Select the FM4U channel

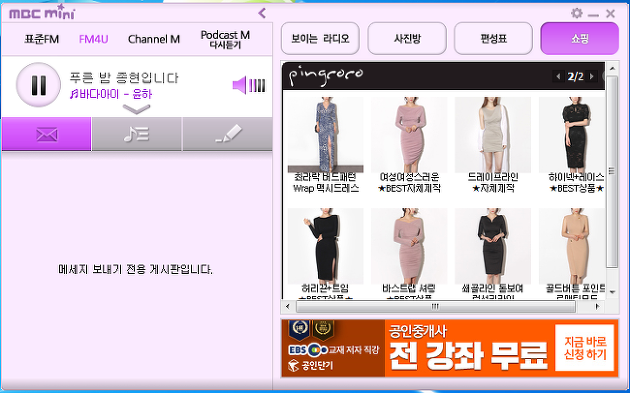pos(94,39)
